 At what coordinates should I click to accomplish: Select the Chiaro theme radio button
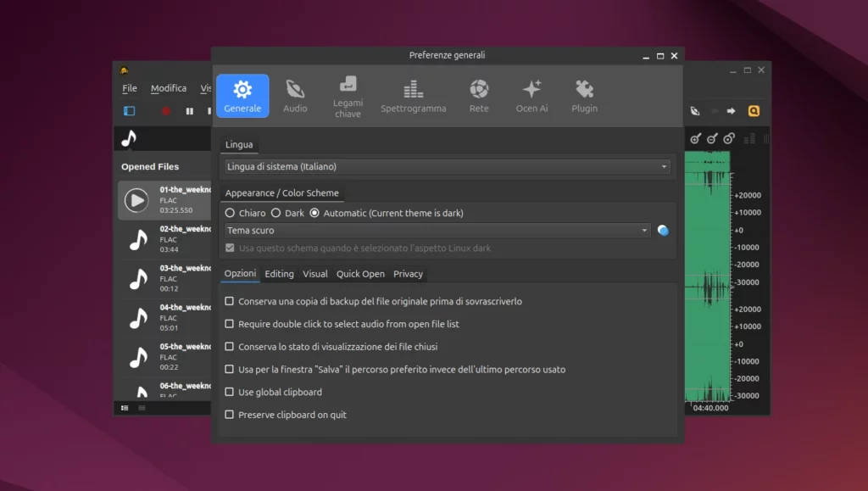(x=229, y=212)
